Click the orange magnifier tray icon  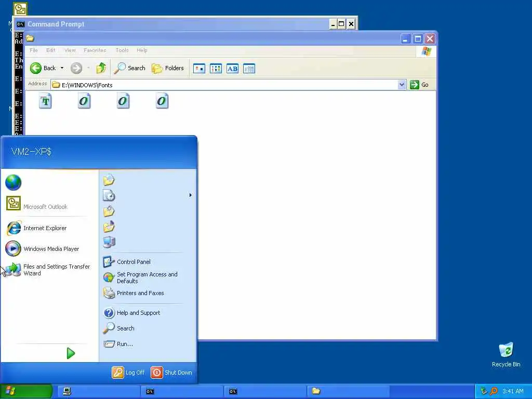494,391
